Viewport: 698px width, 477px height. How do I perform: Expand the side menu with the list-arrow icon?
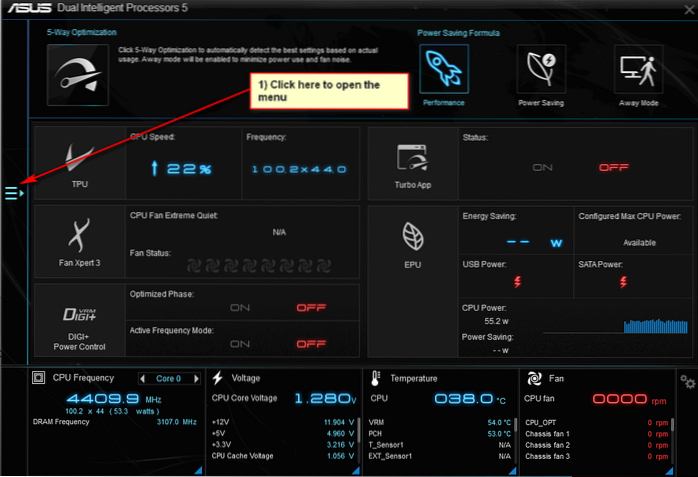pyautogui.click(x=14, y=192)
